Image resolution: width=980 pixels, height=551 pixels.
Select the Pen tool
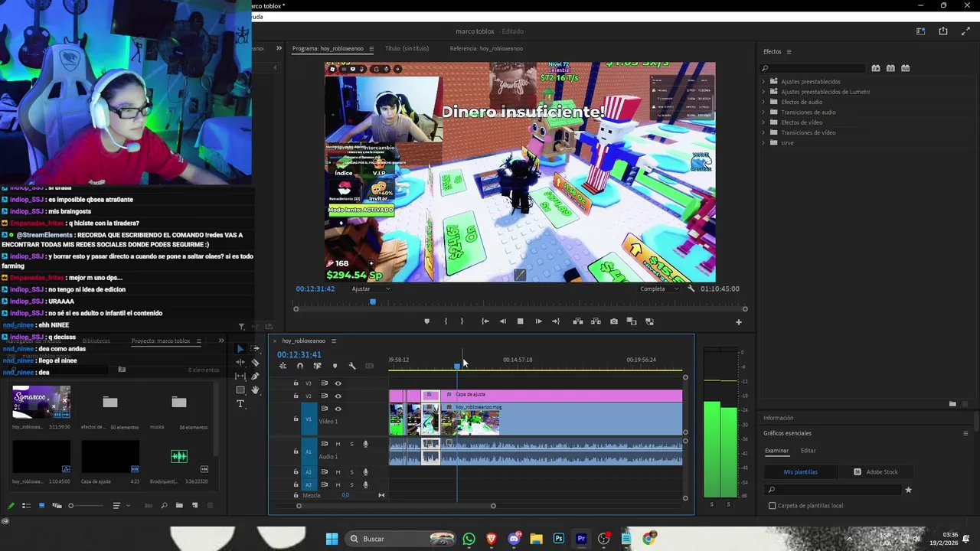click(x=255, y=376)
